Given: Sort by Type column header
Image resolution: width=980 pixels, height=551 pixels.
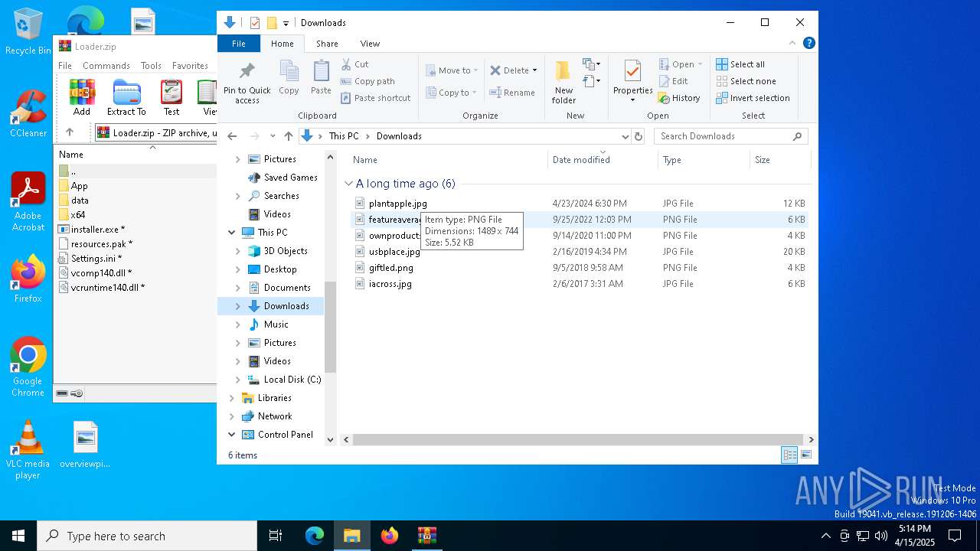Looking at the screenshot, I should (x=704, y=160).
